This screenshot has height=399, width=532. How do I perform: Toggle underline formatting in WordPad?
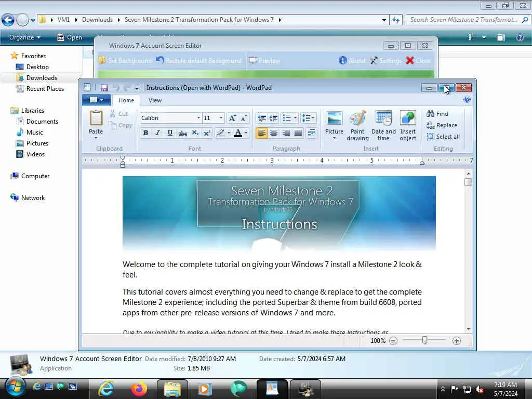point(170,132)
